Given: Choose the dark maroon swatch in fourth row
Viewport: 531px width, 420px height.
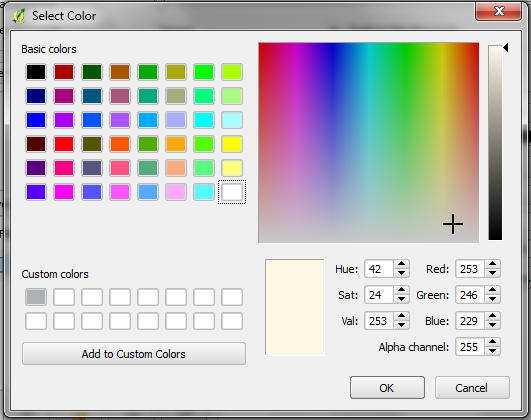Looking at the screenshot, I should pyautogui.click(x=36, y=144).
